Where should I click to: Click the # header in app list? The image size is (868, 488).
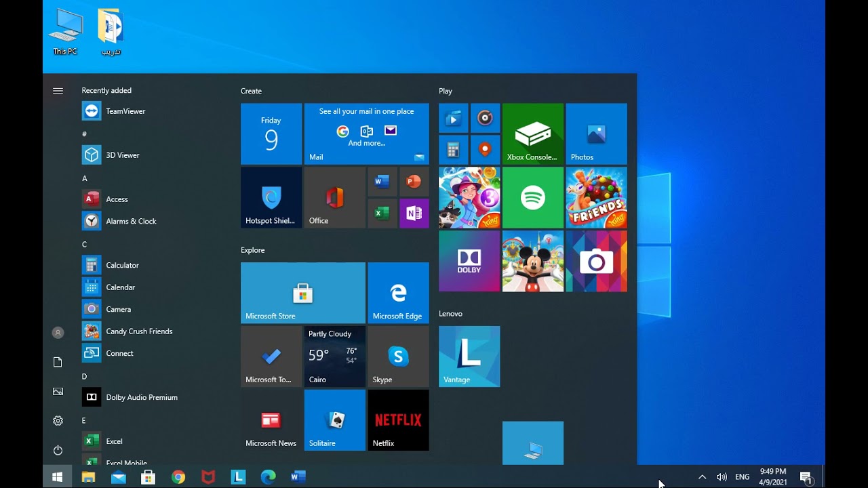pyautogui.click(x=85, y=134)
